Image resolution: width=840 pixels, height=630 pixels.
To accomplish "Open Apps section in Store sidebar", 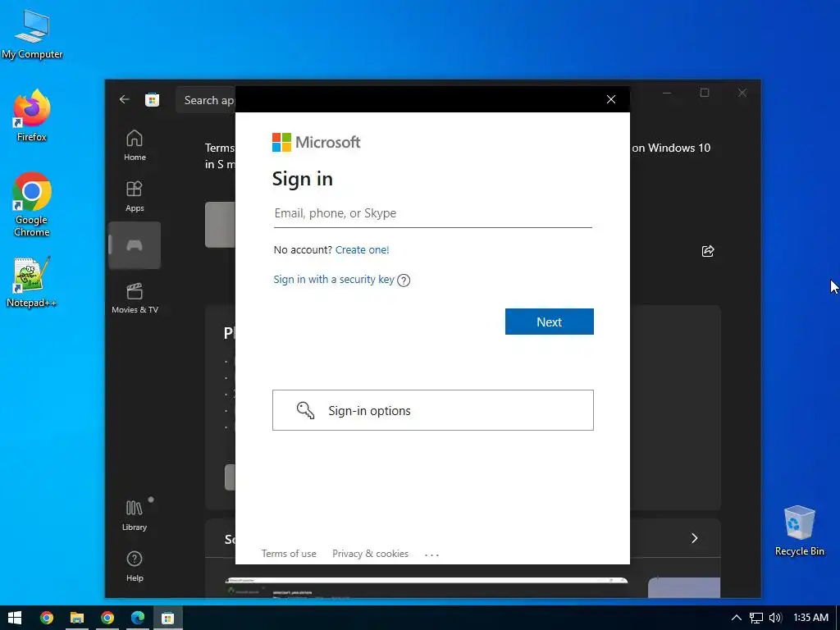I will pyautogui.click(x=135, y=196).
